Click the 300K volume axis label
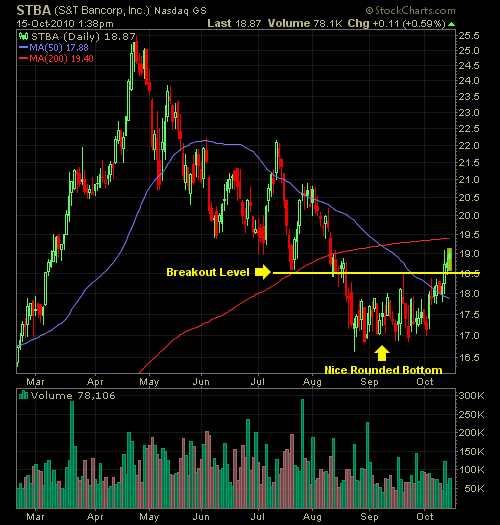Image resolution: width=500 pixels, height=525 pixels. 471,396
